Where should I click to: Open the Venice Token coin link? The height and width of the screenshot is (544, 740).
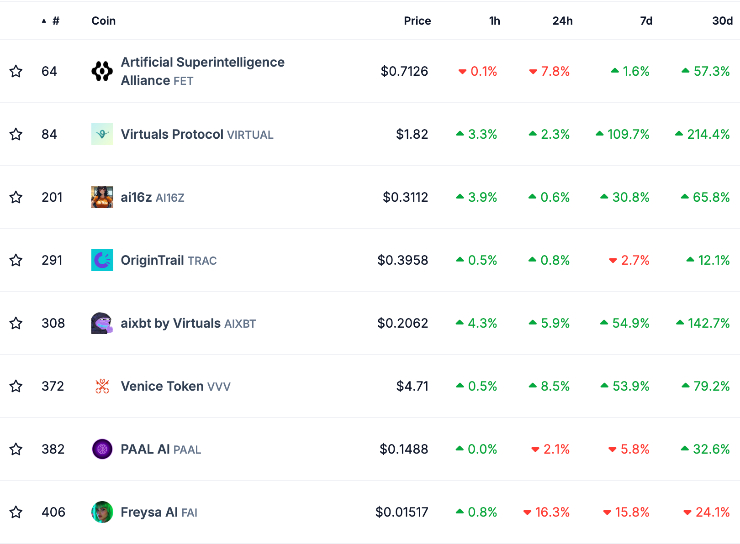(x=155, y=386)
